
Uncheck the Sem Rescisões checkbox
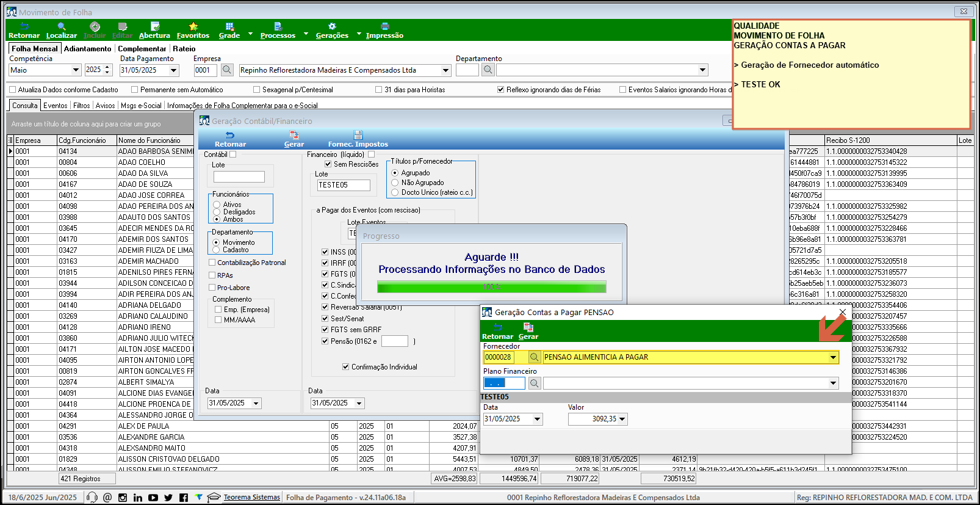tap(328, 164)
